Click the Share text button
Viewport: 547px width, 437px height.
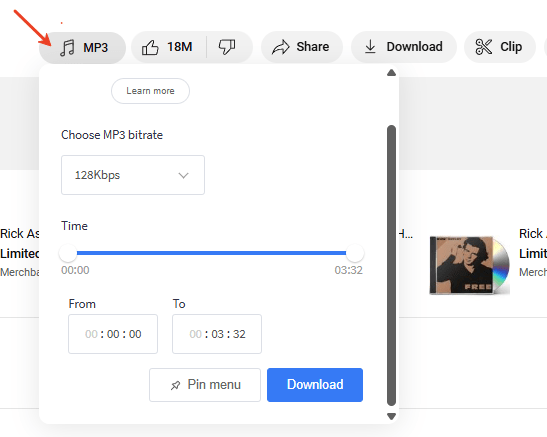[313, 47]
